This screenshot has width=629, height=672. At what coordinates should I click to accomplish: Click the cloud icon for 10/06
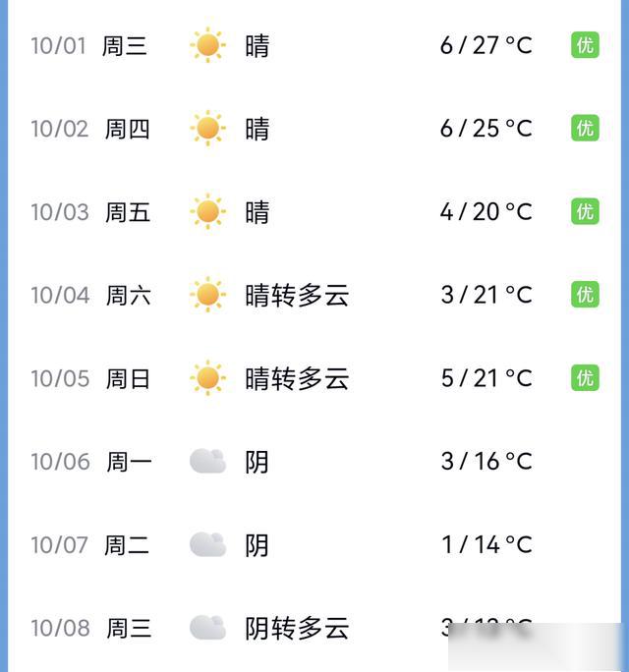coord(207,461)
